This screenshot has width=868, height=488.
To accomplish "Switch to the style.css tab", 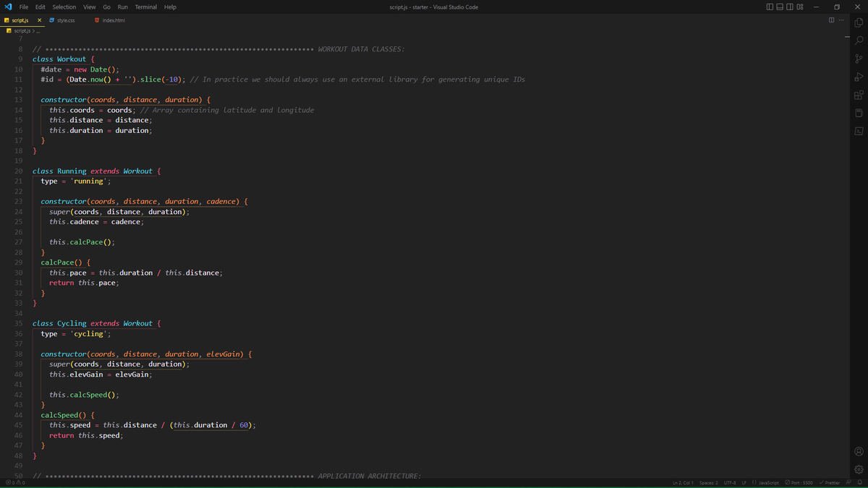I will (66, 20).
